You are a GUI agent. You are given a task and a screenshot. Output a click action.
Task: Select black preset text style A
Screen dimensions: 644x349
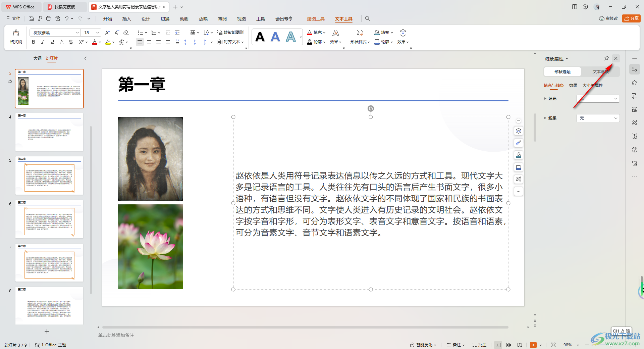[260, 37]
